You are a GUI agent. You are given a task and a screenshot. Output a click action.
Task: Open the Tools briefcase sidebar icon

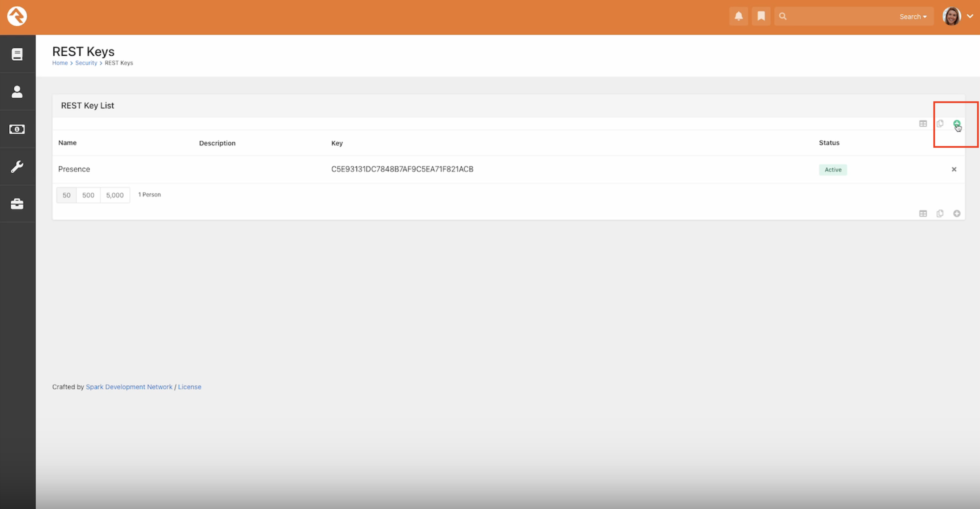pos(17,204)
